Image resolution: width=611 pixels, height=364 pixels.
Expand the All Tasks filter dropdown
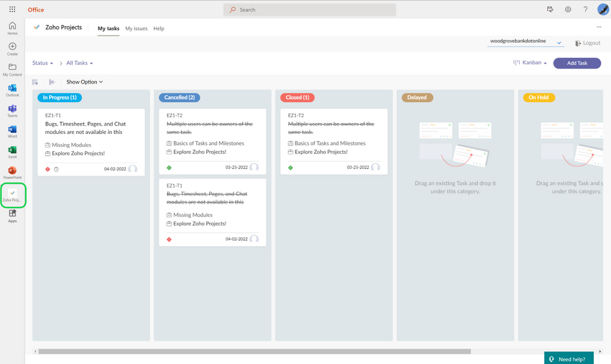click(80, 63)
